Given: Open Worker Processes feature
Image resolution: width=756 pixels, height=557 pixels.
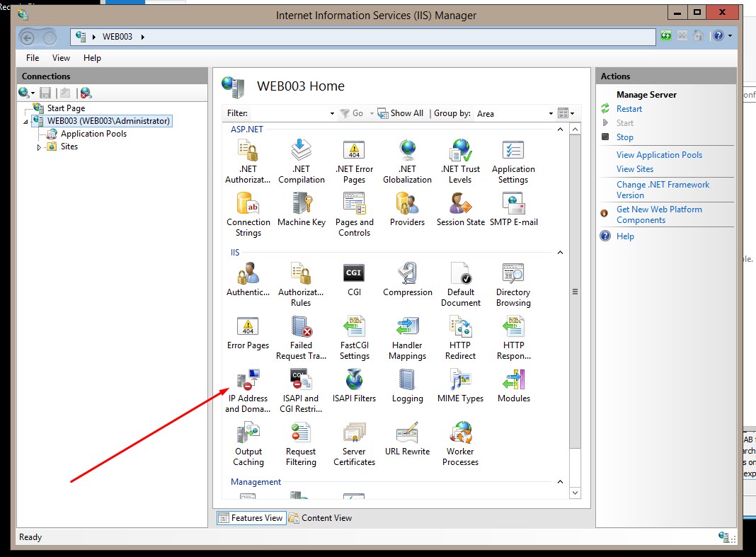Looking at the screenshot, I should pos(460,444).
